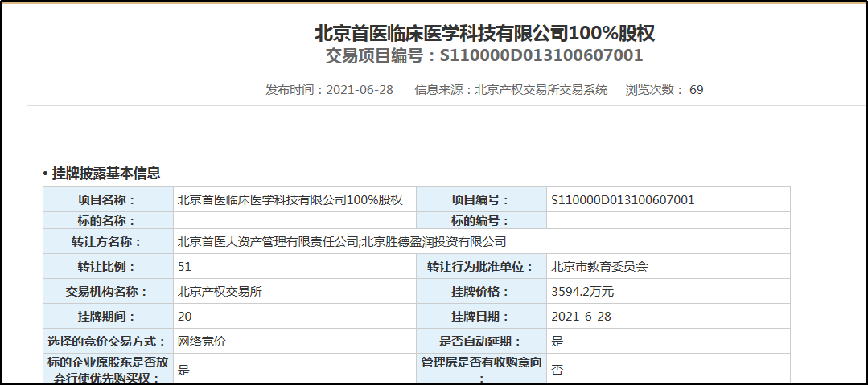868x385 pixels.
Task: Select the project name value in the table
Action: coord(290,199)
